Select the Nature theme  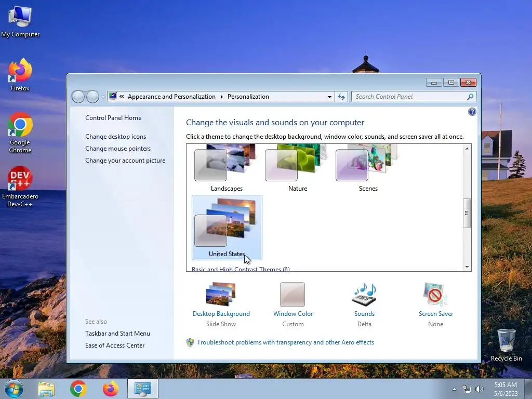pyautogui.click(x=298, y=168)
